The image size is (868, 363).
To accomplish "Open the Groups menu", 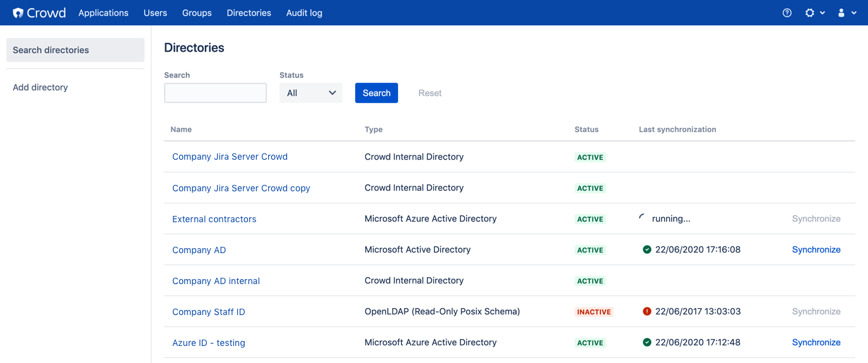I will pyautogui.click(x=197, y=13).
